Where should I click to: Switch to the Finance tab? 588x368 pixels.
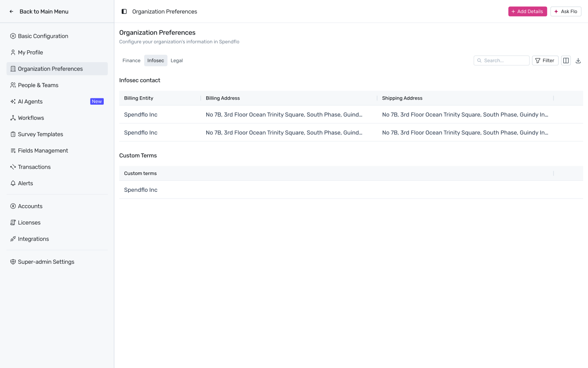tap(131, 61)
